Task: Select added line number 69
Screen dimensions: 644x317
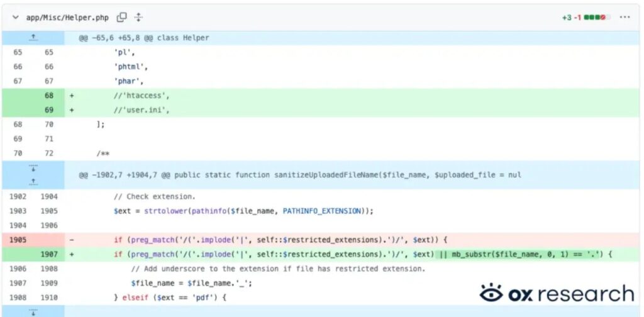Action: [49, 110]
